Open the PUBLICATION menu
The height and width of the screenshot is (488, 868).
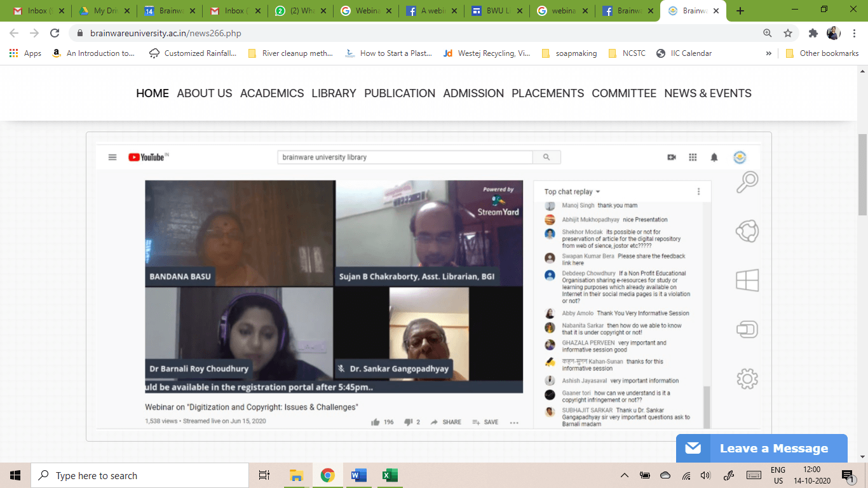pyautogui.click(x=400, y=93)
